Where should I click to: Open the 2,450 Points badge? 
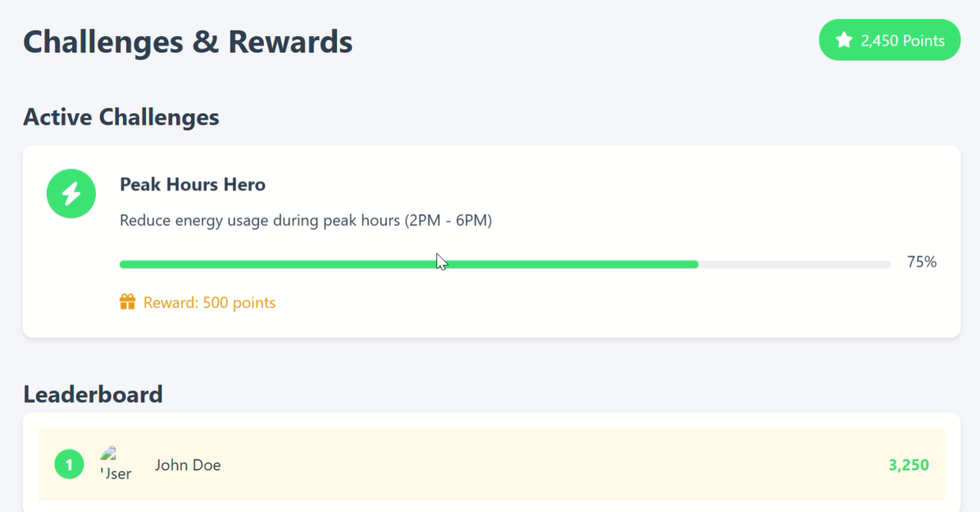(889, 40)
